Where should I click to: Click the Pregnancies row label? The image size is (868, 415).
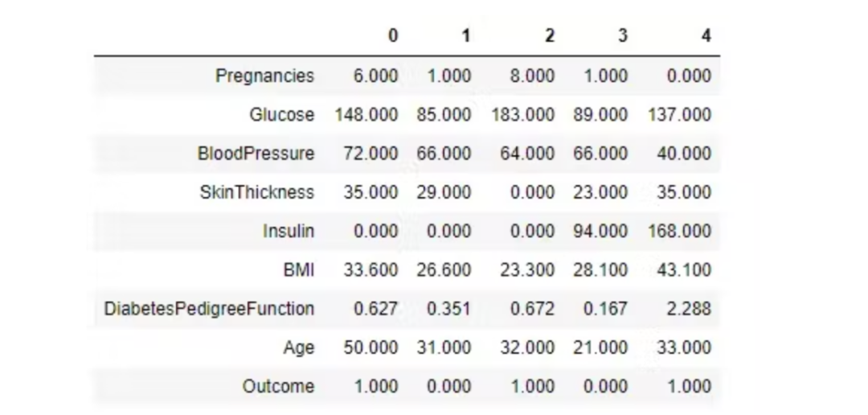tap(264, 76)
